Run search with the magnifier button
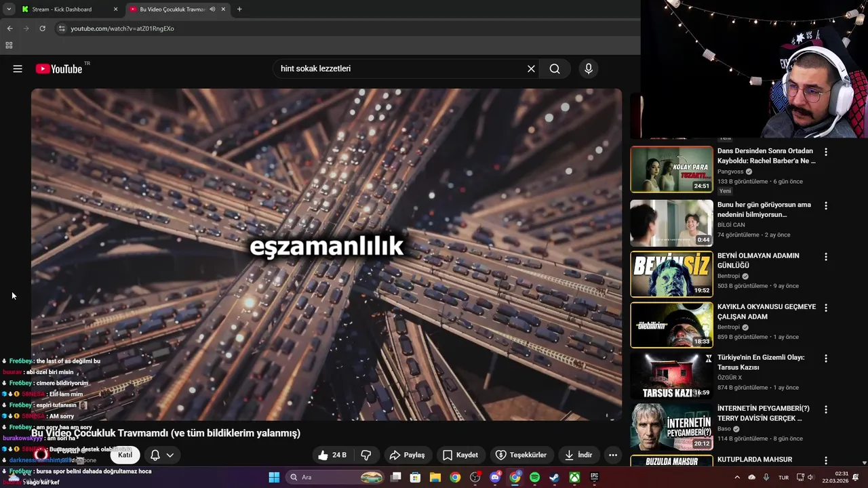This screenshot has width=868, height=488. [x=555, y=68]
